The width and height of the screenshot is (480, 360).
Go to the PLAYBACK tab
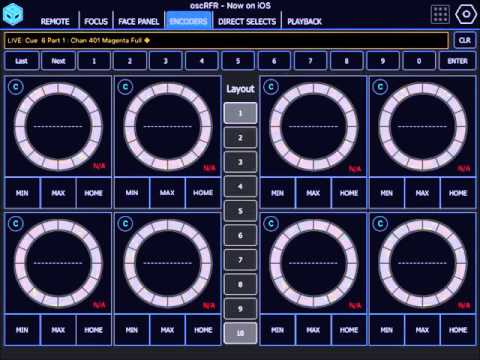pos(304,22)
